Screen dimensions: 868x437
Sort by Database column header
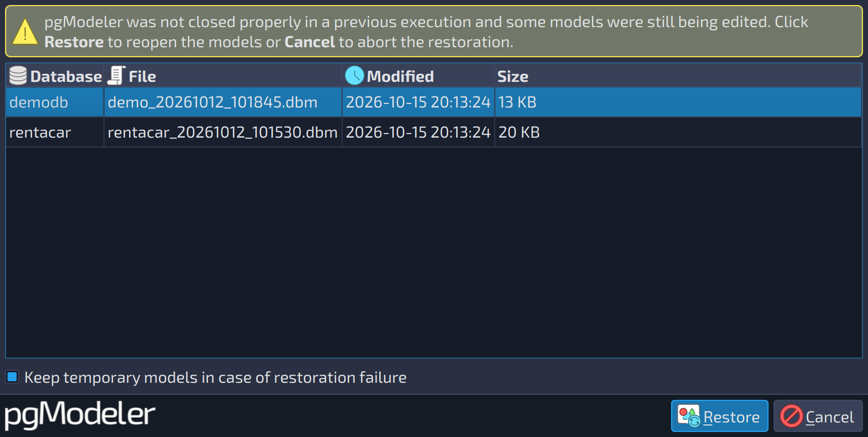point(55,75)
